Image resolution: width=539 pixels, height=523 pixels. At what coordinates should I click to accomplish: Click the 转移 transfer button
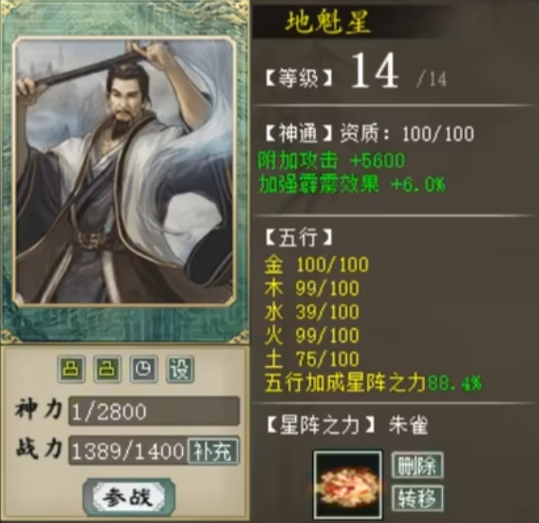417,498
